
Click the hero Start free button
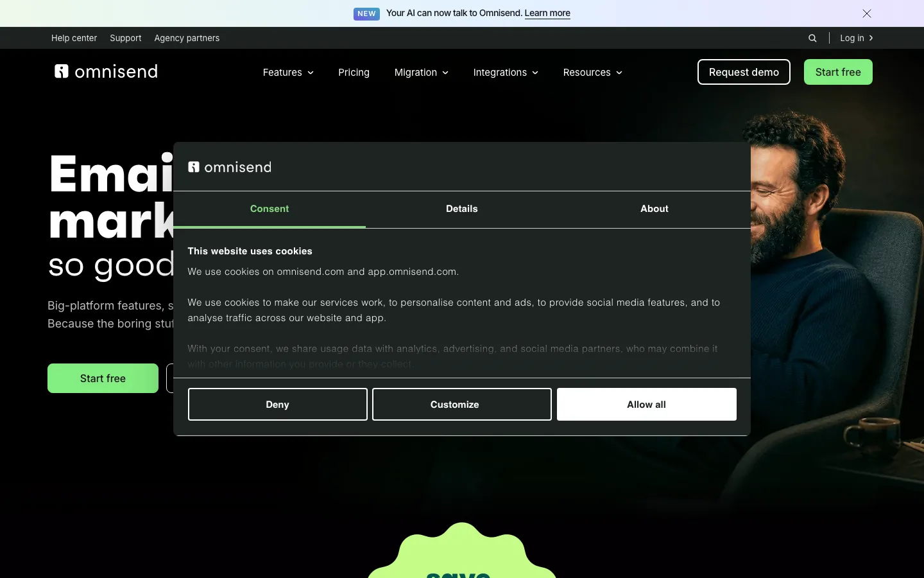103,378
